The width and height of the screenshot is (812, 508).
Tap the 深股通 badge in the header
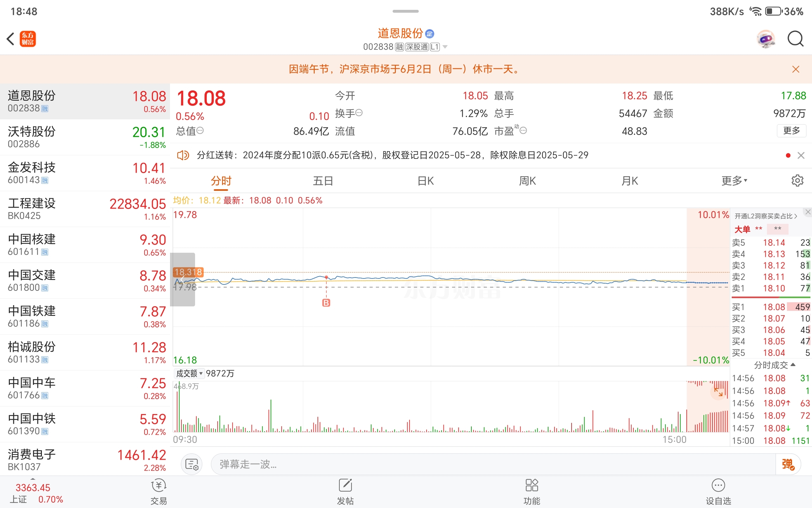[x=417, y=47]
